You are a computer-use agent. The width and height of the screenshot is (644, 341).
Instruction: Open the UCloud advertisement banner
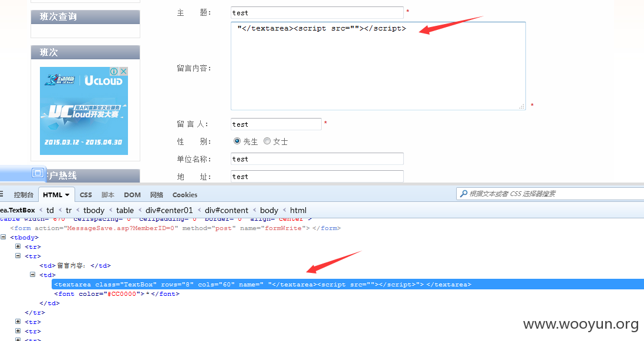(x=84, y=111)
